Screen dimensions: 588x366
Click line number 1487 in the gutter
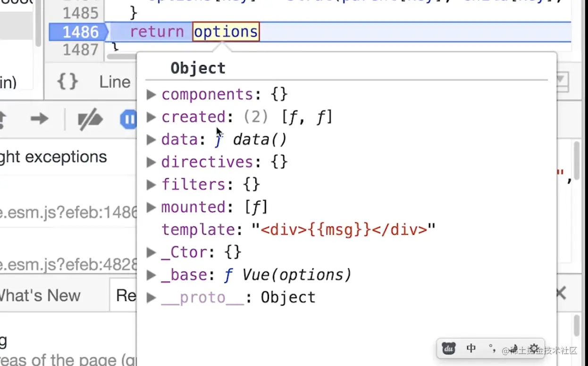[x=80, y=49]
